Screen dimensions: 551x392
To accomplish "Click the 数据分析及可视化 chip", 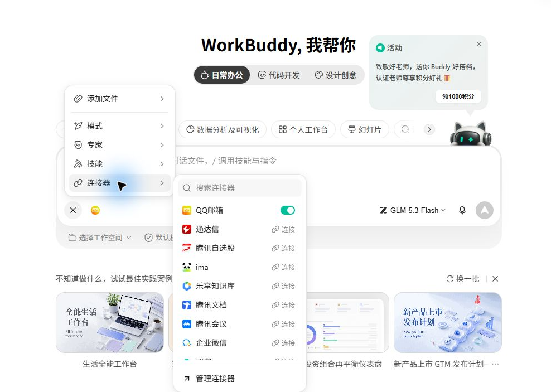I will click(223, 129).
